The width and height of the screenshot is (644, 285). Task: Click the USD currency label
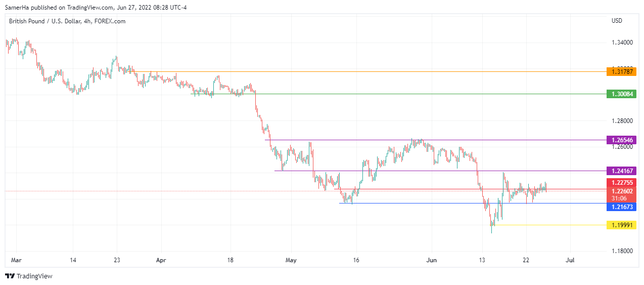point(617,21)
